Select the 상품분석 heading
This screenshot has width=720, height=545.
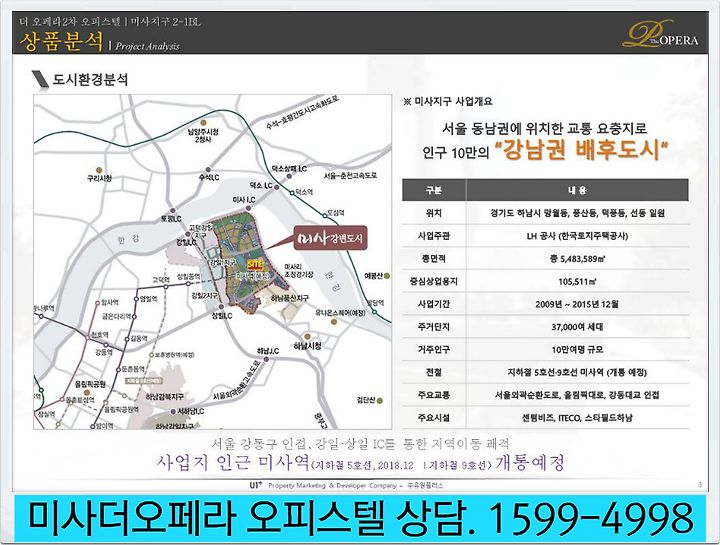point(61,42)
